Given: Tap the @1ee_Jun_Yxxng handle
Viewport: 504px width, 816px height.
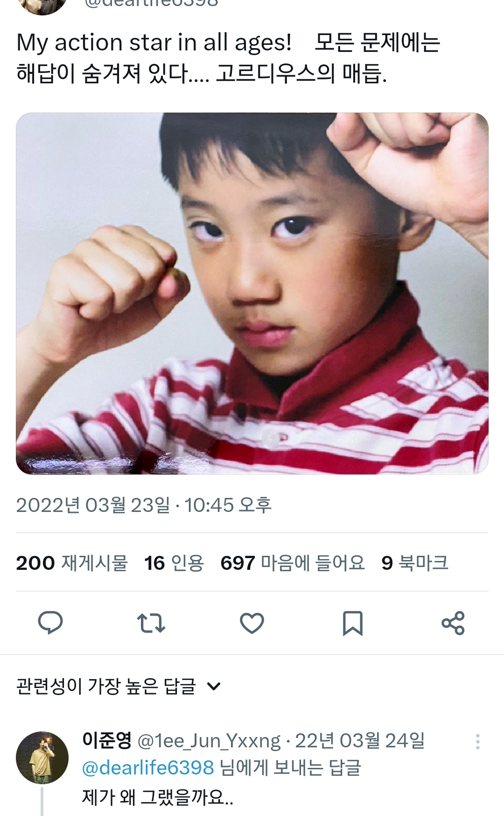Looking at the screenshot, I should pos(209,741).
